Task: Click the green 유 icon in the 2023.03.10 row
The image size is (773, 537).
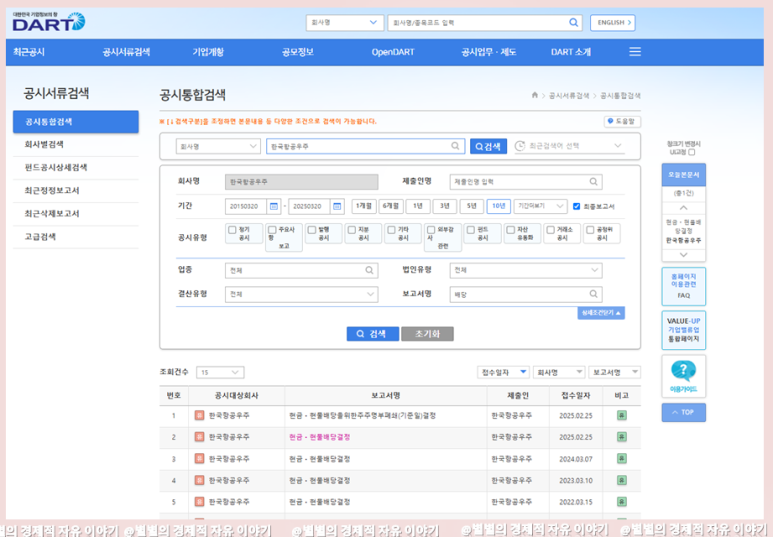Action: pos(622,480)
